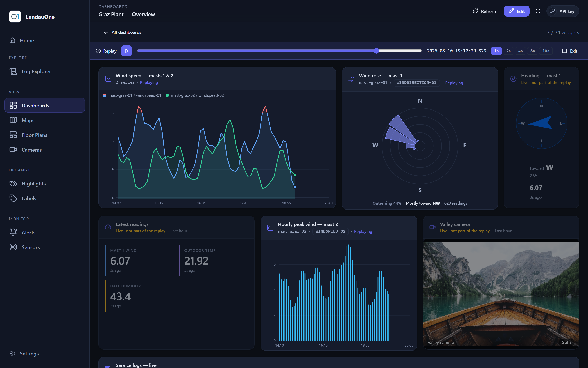Toggle light theme sun icon
The image size is (588, 368).
pos(538,11)
